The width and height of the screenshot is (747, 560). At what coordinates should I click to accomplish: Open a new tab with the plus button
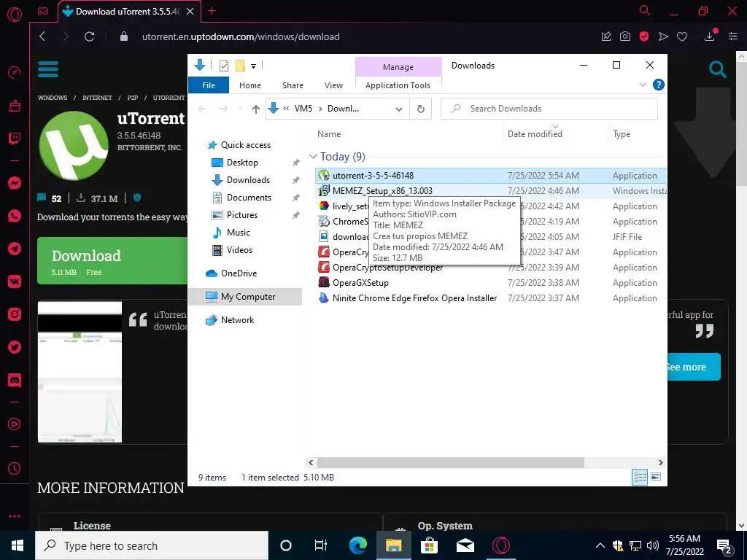point(212,11)
